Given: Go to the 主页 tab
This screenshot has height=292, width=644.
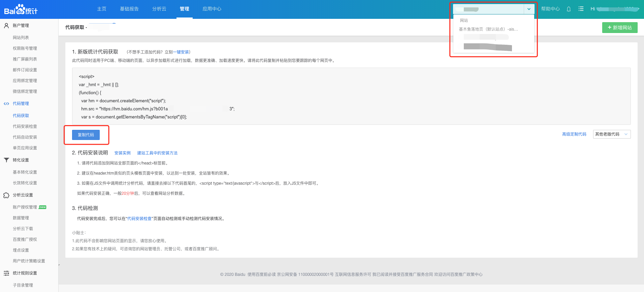Looking at the screenshot, I should point(102,9).
